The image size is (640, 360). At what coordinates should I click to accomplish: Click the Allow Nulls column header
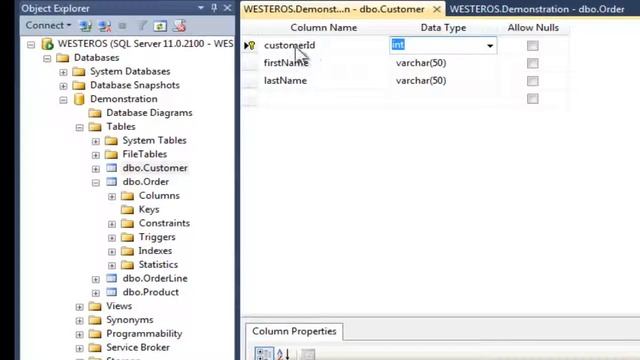click(x=533, y=27)
